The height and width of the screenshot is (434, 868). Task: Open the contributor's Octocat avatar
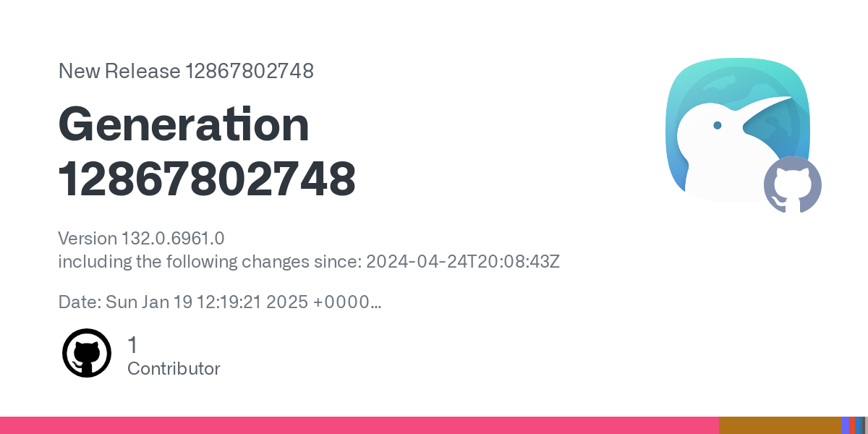tap(87, 353)
